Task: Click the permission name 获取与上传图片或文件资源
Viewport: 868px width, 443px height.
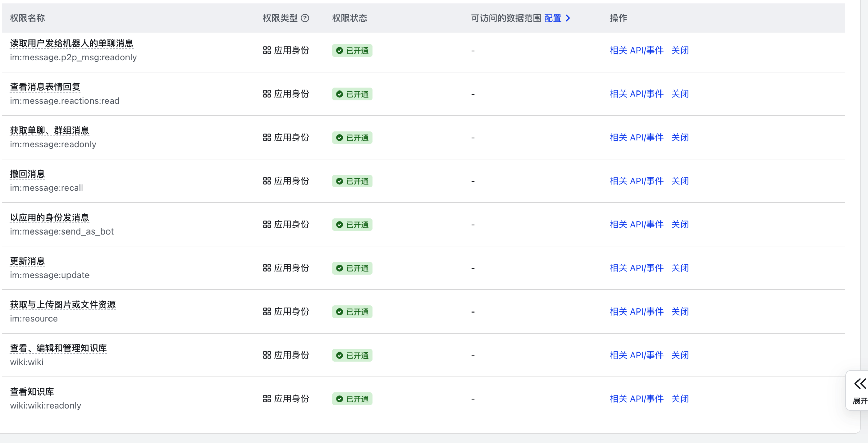Action: [63, 305]
